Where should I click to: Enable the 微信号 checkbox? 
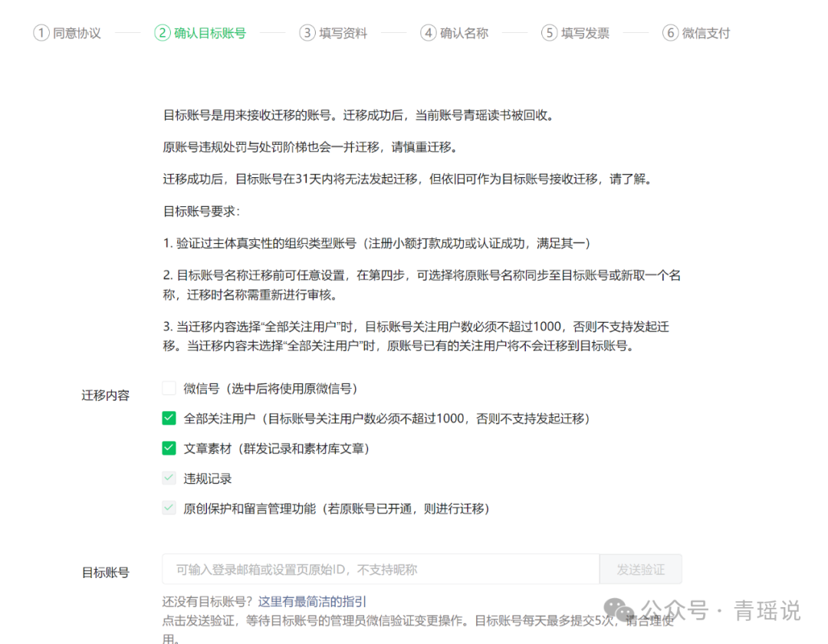pyautogui.click(x=169, y=388)
